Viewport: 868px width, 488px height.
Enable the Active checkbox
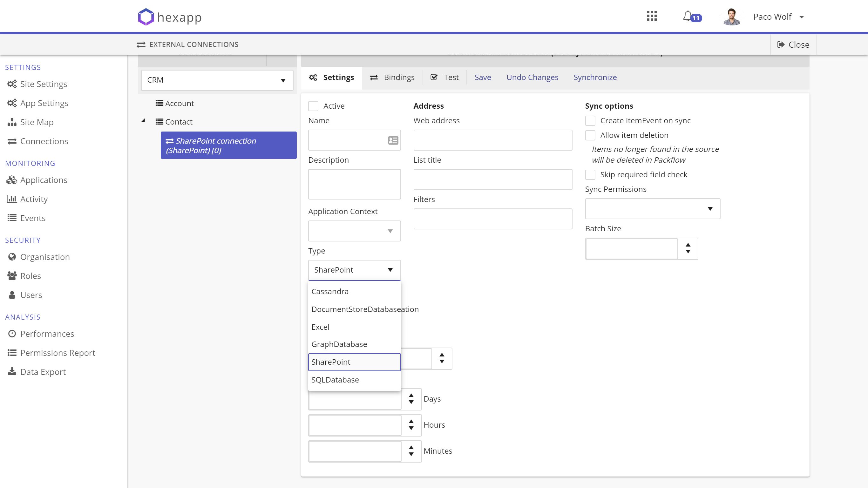[313, 106]
